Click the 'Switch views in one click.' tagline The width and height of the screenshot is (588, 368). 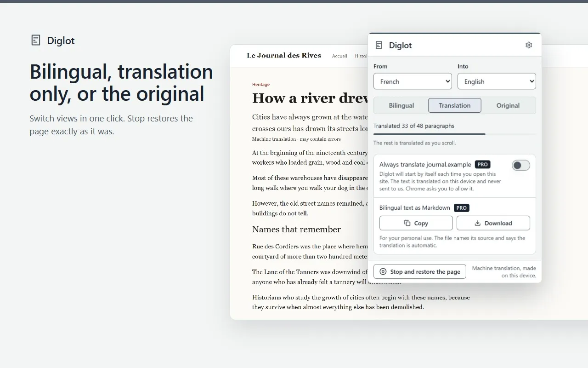point(111,125)
